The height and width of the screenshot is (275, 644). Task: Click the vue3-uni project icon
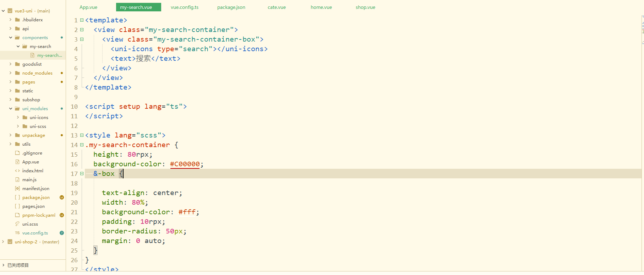10,11
